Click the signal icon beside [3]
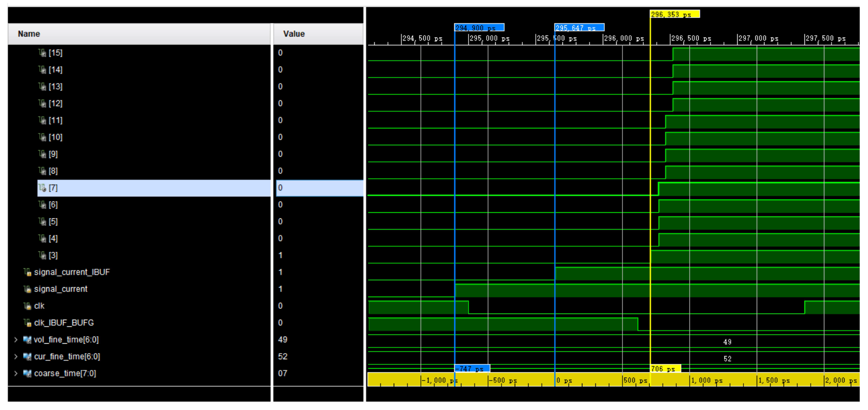The height and width of the screenshot is (410, 868). pos(42,255)
